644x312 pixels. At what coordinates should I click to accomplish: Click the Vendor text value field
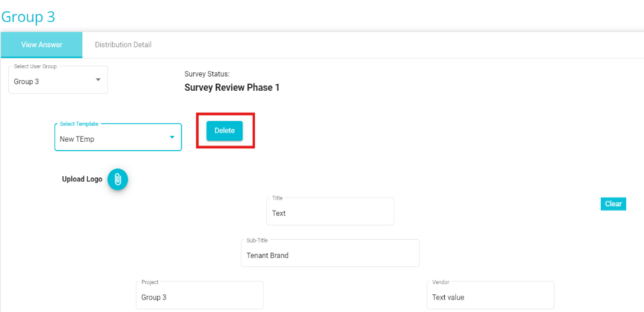[490, 295]
